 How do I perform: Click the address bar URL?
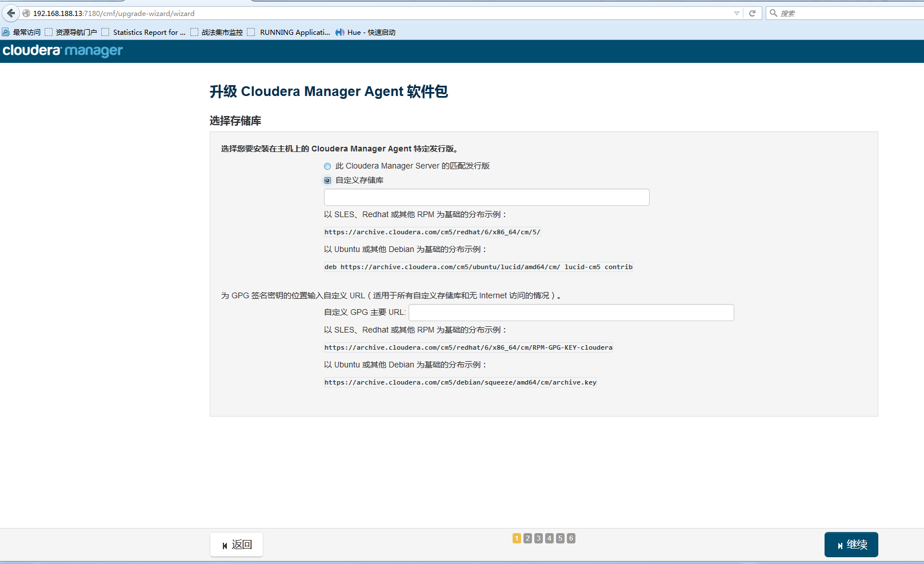[x=114, y=13]
